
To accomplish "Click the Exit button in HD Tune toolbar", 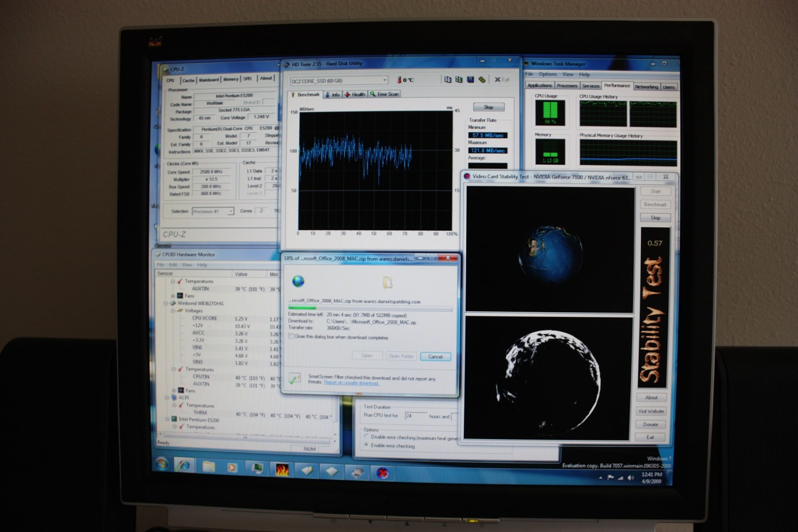I will pyautogui.click(x=502, y=80).
